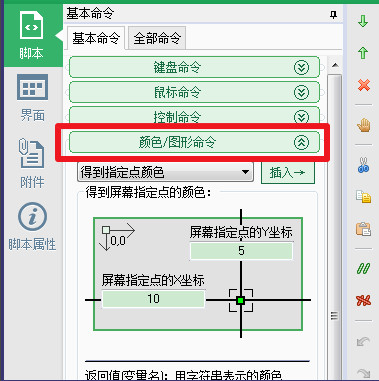Switch to the 全部命令 tab
This screenshot has width=379, height=381.
click(x=157, y=38)
